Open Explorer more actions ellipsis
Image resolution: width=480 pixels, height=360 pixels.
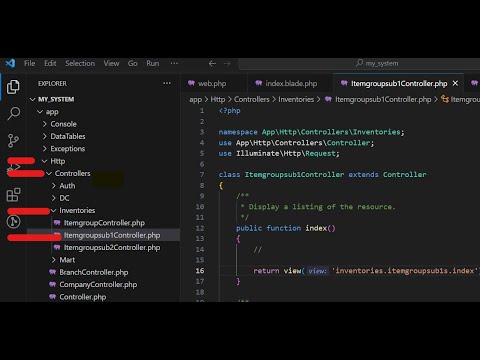[x=167, y=83]
